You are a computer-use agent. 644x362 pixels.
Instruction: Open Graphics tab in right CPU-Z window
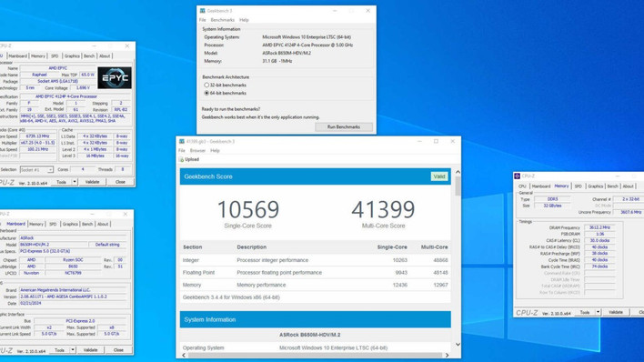point(596,186)
